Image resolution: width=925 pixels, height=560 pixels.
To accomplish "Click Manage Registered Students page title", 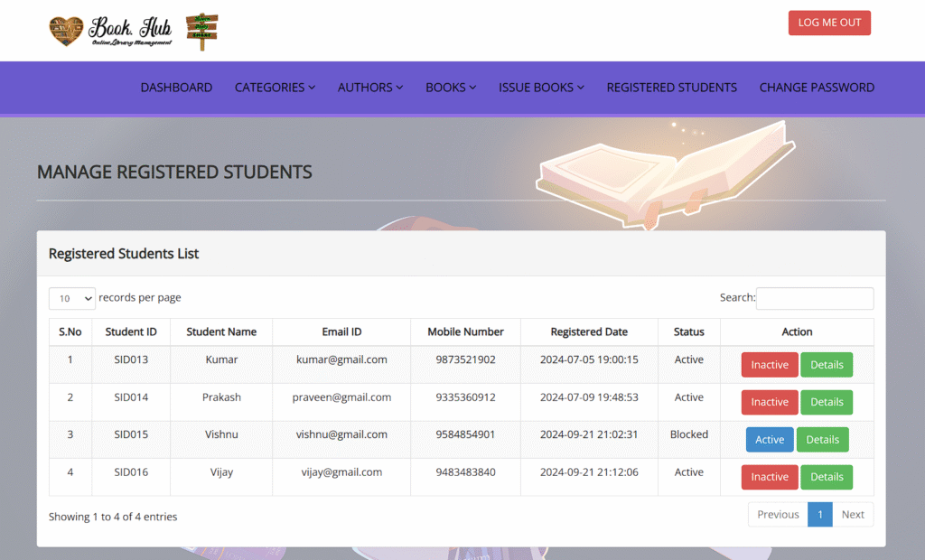I will point(174,172).
